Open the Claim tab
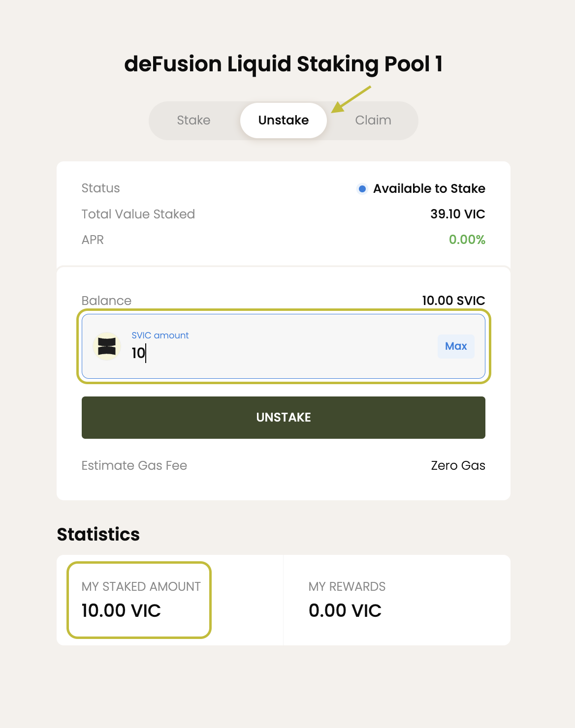Screen dimensions: 575x728 point(373,121)
